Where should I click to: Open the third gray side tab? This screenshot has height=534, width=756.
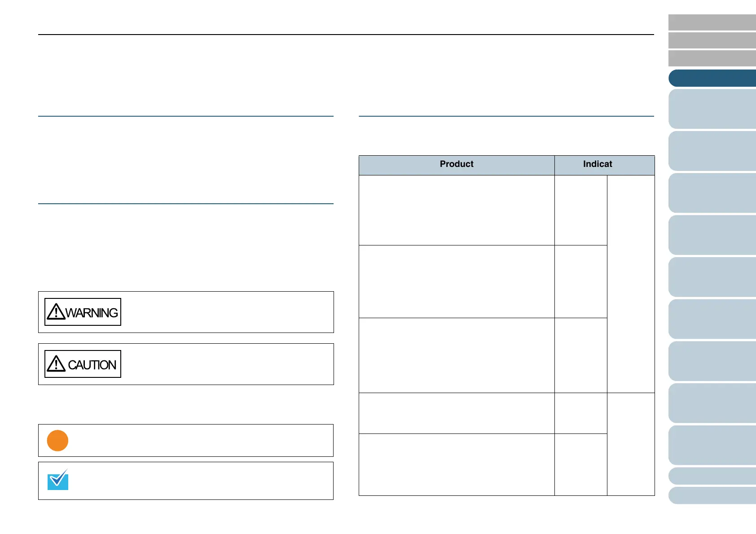click(712, 58)
